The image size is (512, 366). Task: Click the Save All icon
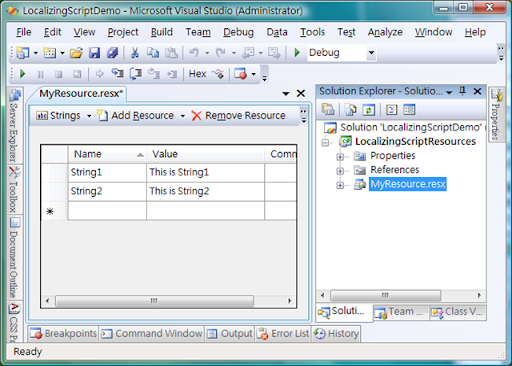coord(112,53)
